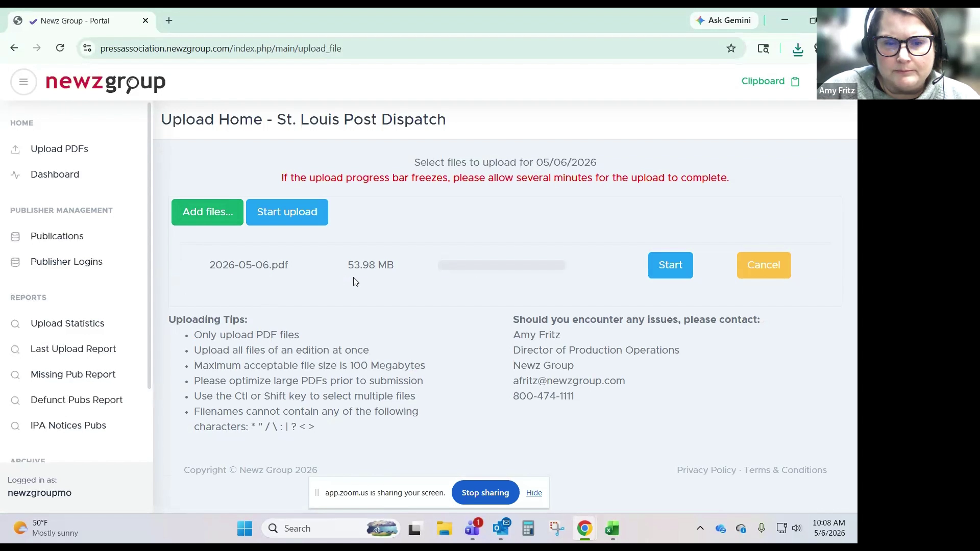Screen dimensions: 980x551
Task: Click Stop sharing button
Action: [485, 493]
